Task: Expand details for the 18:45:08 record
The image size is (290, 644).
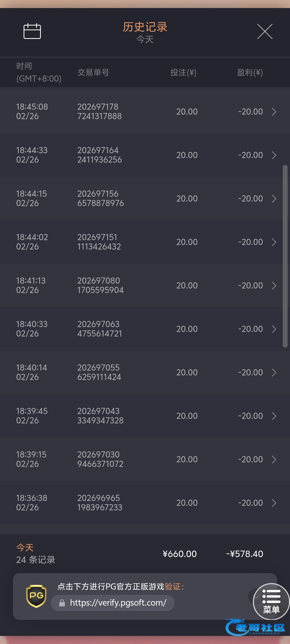Action: (x=274, y=112)
